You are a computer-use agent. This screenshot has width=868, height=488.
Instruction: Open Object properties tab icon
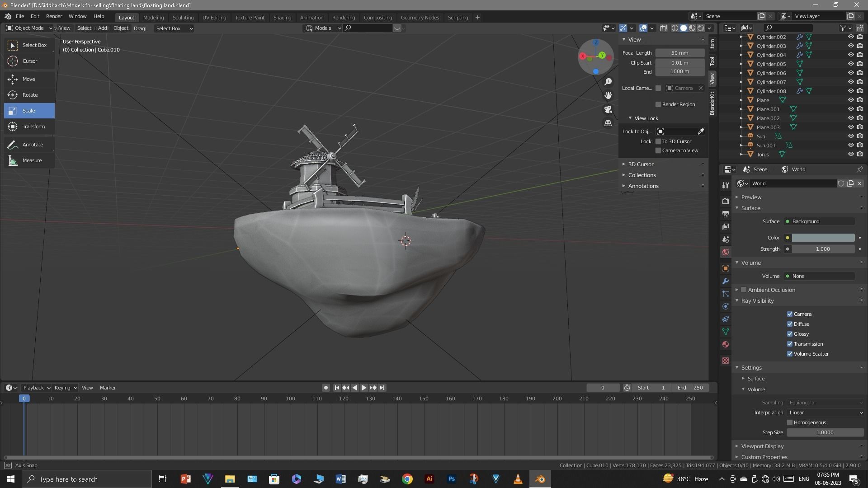[726, 268]
